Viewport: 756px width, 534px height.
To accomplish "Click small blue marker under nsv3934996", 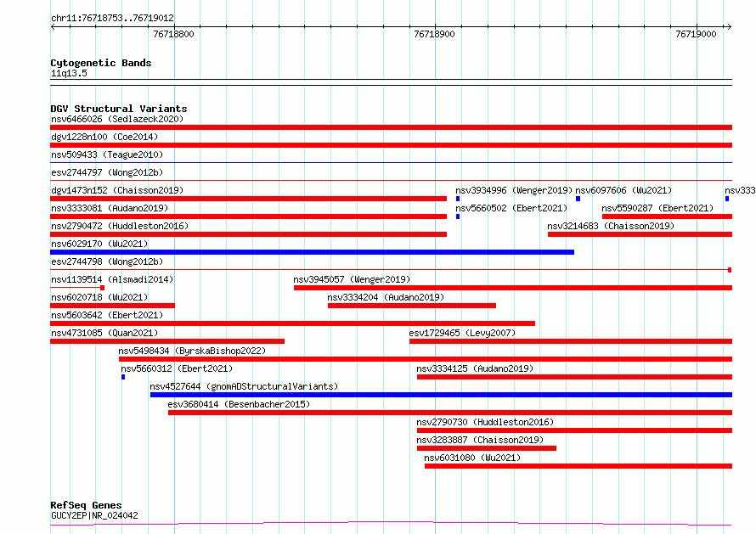I will tap(458, 199).
